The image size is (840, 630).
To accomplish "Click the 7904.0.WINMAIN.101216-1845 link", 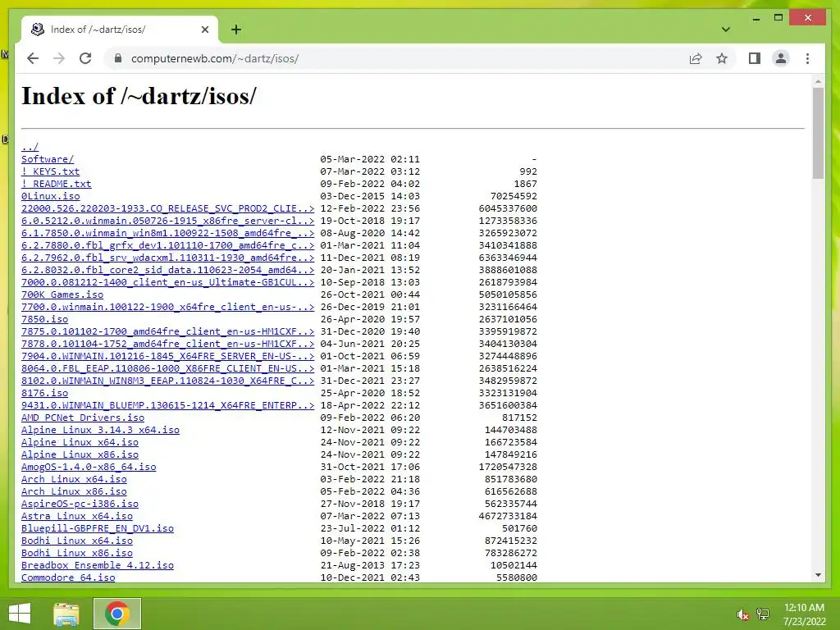I will click(167, 356).
